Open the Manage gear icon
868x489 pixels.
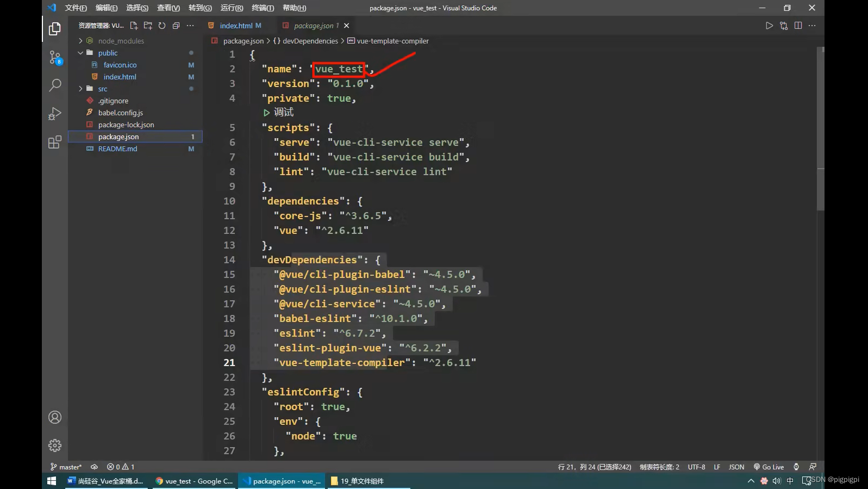pyautogui.click(x=55, y=445)
